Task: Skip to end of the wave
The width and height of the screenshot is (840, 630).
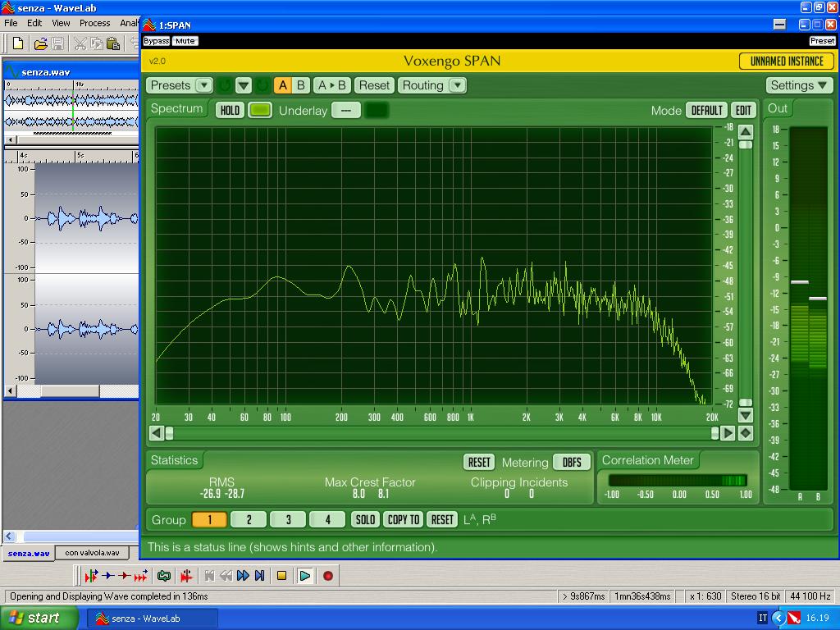Action: pyautogui.click(x=260, y=576)
